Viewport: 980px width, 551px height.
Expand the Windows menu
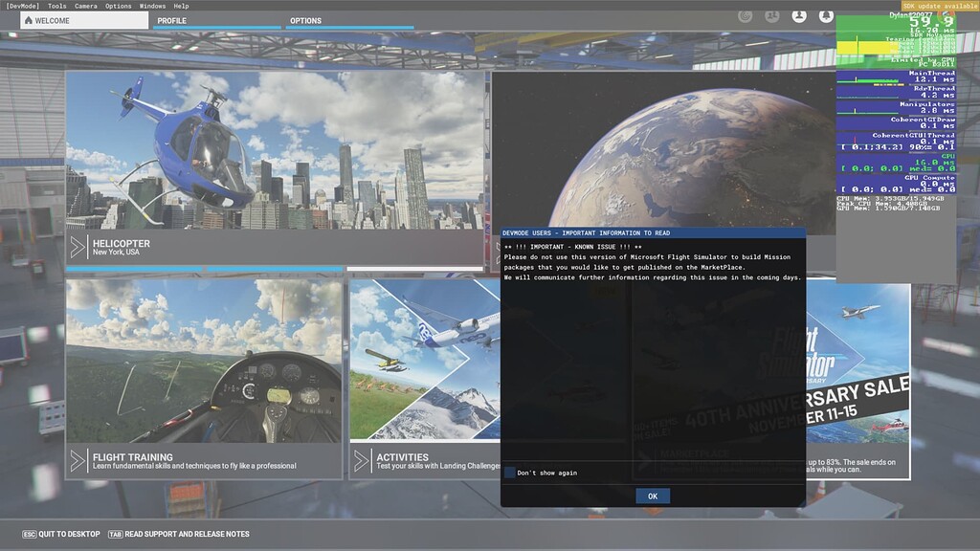152,6
